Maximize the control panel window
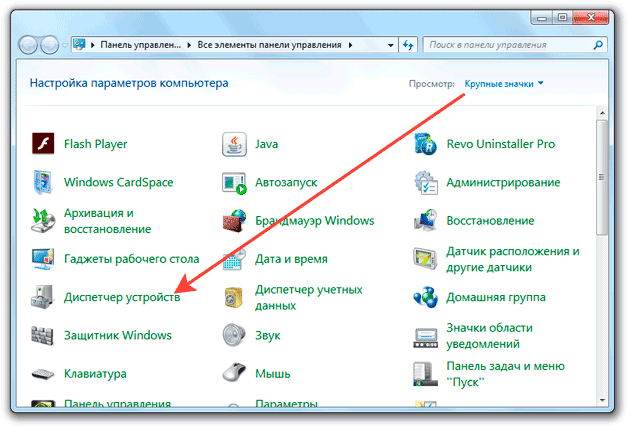 pyautogui.click(x=562, y=17)
